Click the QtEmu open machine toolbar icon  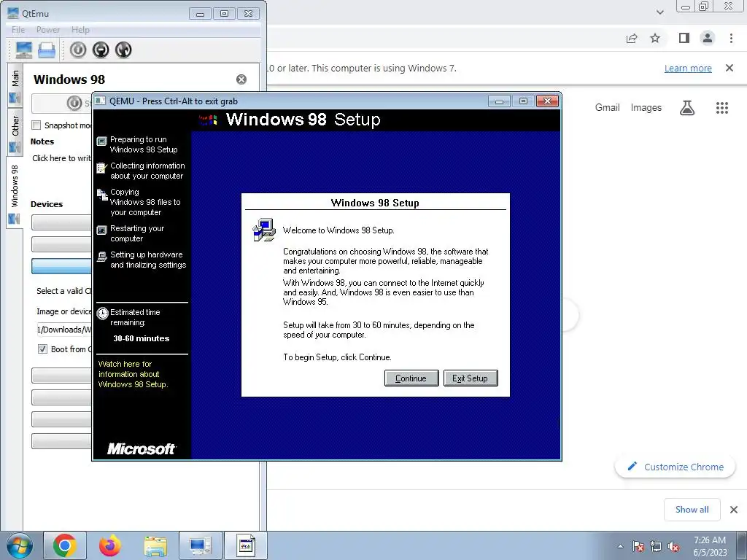pyautogui.click(x=47, y=50)
